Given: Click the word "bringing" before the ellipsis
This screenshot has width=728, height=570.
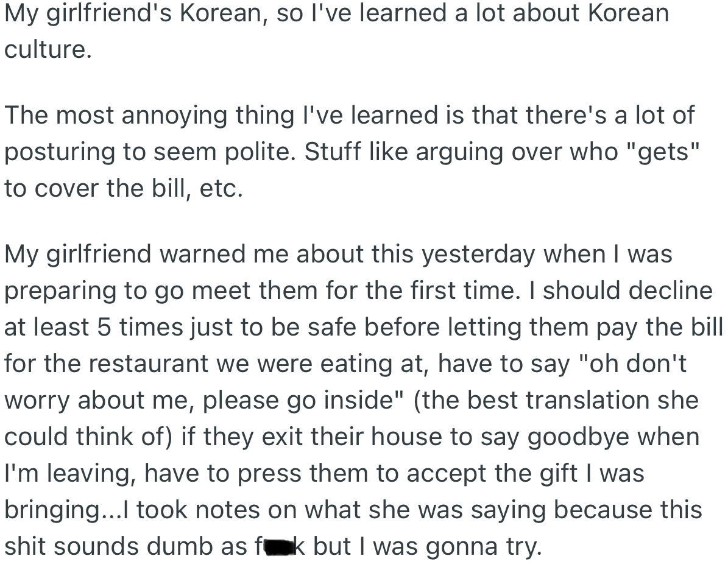Looking at the screenshot, I should 52,510.
